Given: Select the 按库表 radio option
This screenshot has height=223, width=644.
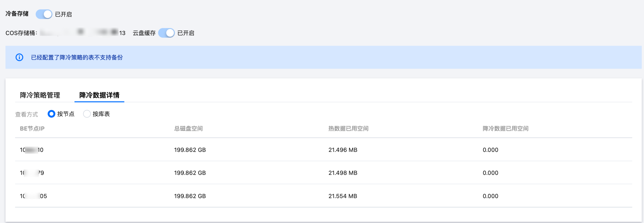Looking at the screenshot, I should tap(87, 114).
